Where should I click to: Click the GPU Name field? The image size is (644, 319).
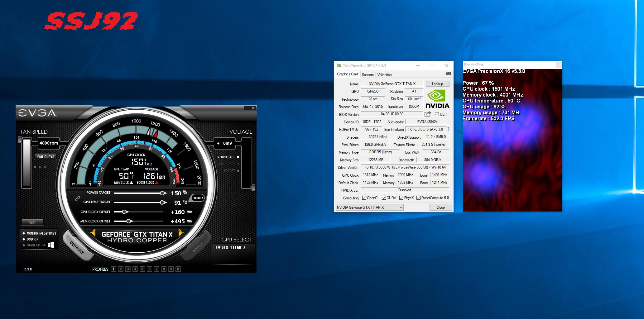coord(392,84)
